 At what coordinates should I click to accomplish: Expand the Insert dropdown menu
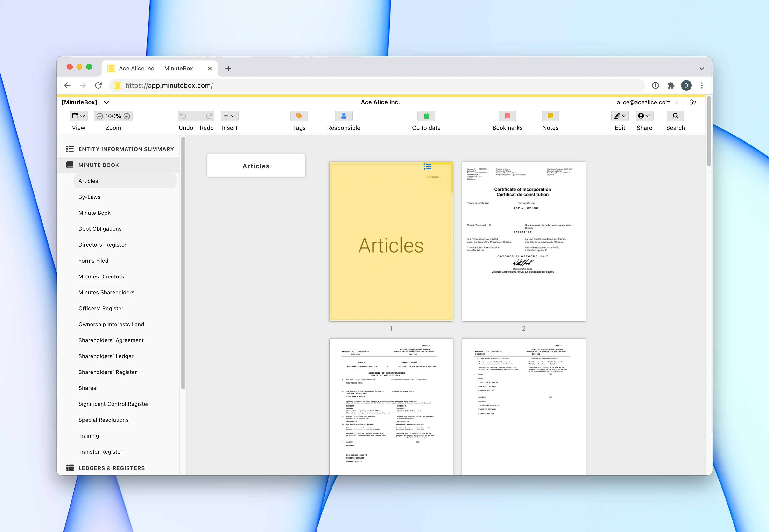click(229, 116)
